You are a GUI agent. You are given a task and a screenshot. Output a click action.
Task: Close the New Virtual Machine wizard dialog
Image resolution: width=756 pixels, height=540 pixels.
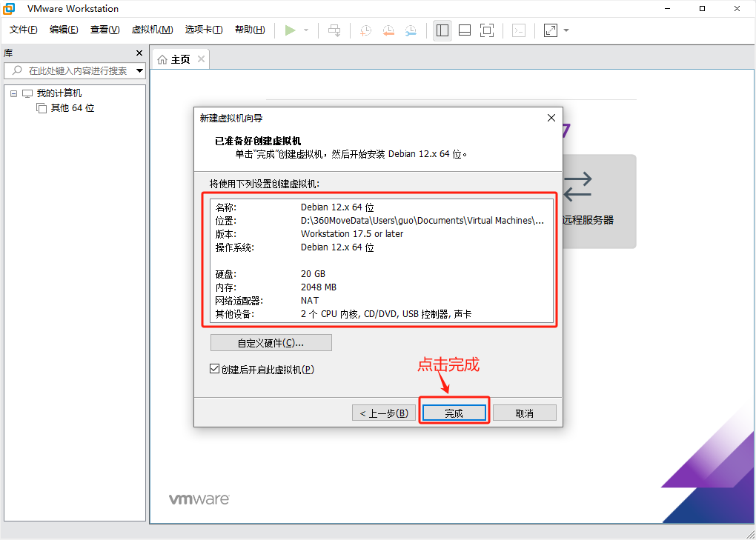click(551, 118)
